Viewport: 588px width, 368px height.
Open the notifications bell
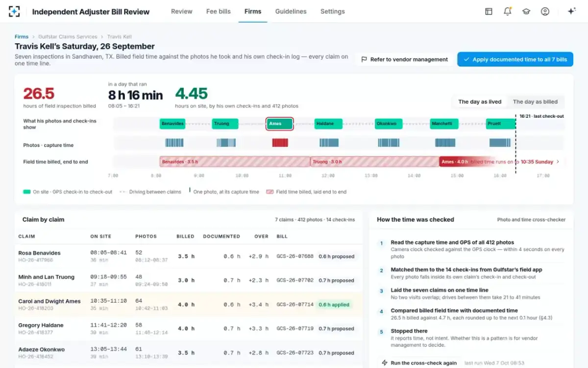pos(508,11)
